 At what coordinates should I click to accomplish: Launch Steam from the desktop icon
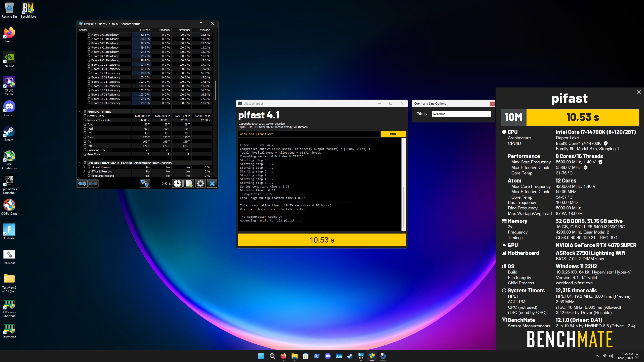(x=9, y=133)
